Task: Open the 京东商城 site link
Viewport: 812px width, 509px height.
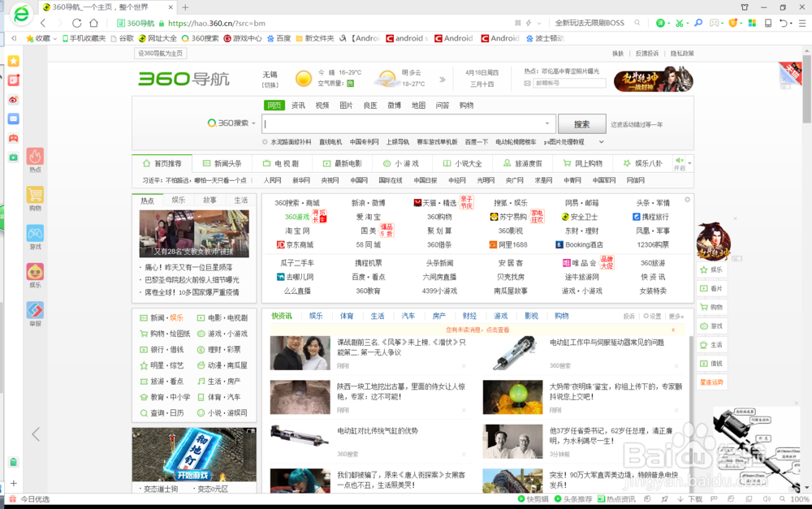Action: coord(296,245)
